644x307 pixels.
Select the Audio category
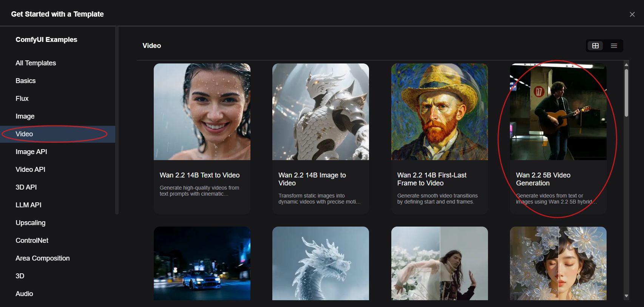point(57,294)
